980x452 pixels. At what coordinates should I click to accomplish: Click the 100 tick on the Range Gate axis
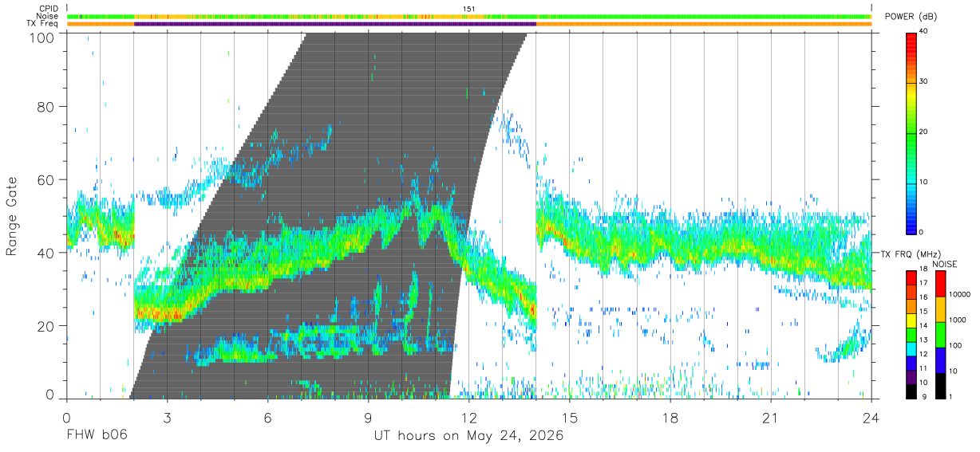tap(43, 37)
